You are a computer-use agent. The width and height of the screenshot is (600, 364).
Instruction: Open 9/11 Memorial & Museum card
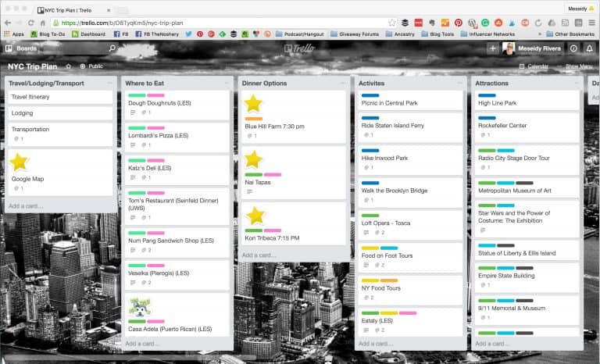tap(527, 311)
